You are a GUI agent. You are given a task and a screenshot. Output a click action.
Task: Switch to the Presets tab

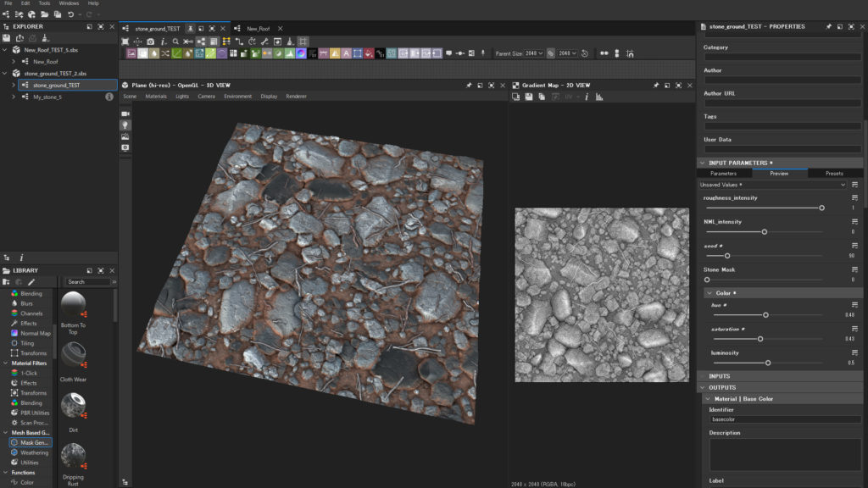tap(834, 174)
